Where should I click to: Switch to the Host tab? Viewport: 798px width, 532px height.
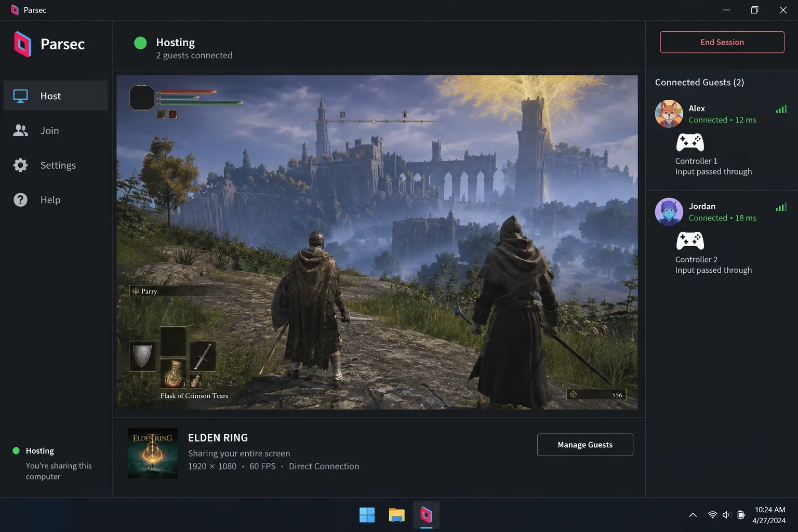click(56, 96)
